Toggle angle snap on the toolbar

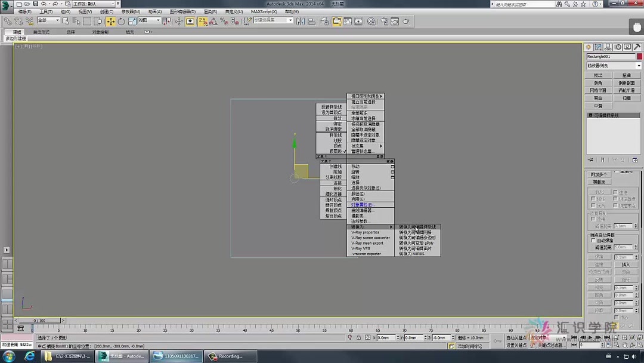coord(212,21)
